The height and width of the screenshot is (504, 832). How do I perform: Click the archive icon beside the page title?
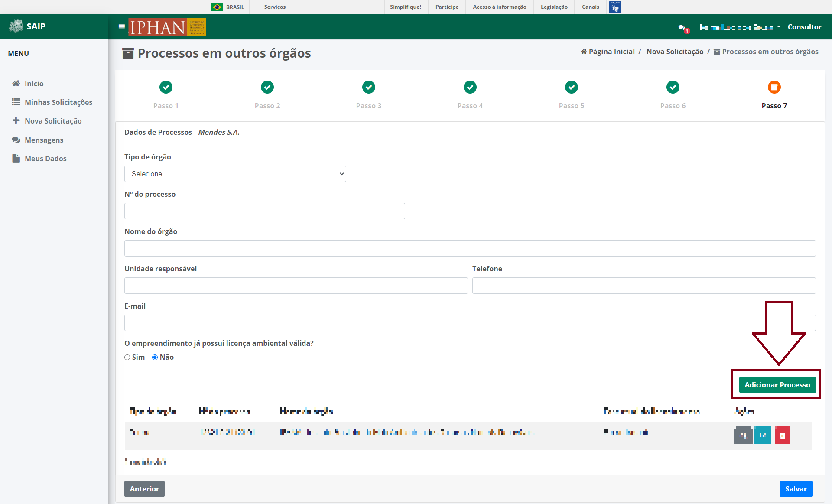[128, 53]
